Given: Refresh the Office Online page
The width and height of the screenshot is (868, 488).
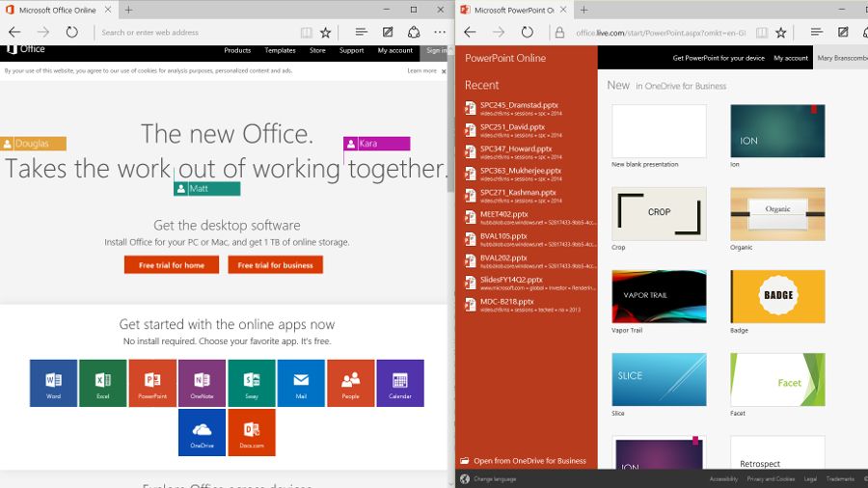Looking at the screenshot, I should pyautogui.click(x=72, y=32).
